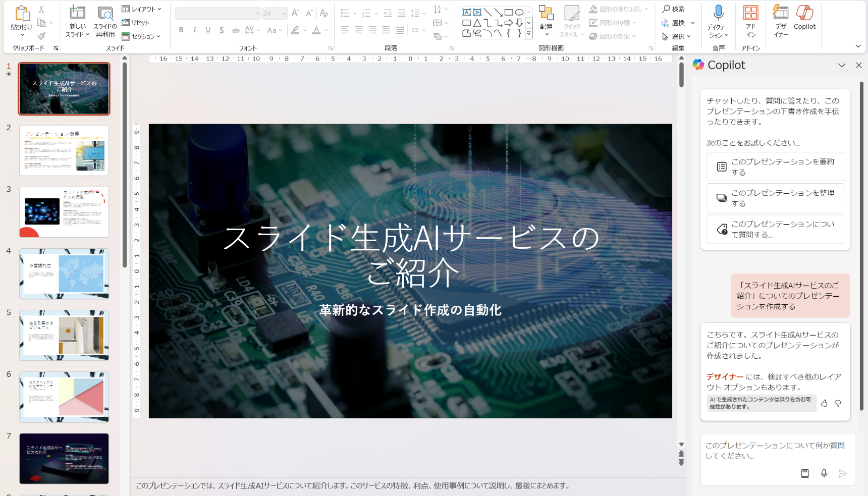Select slide 3 thumbnail
Viewport: 868px width, 496px height.
point(64,212)
